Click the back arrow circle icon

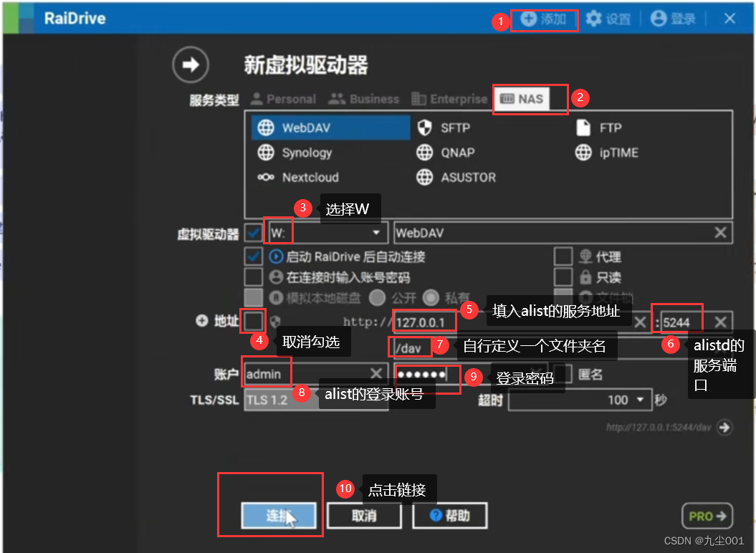[x=190, y=66]
